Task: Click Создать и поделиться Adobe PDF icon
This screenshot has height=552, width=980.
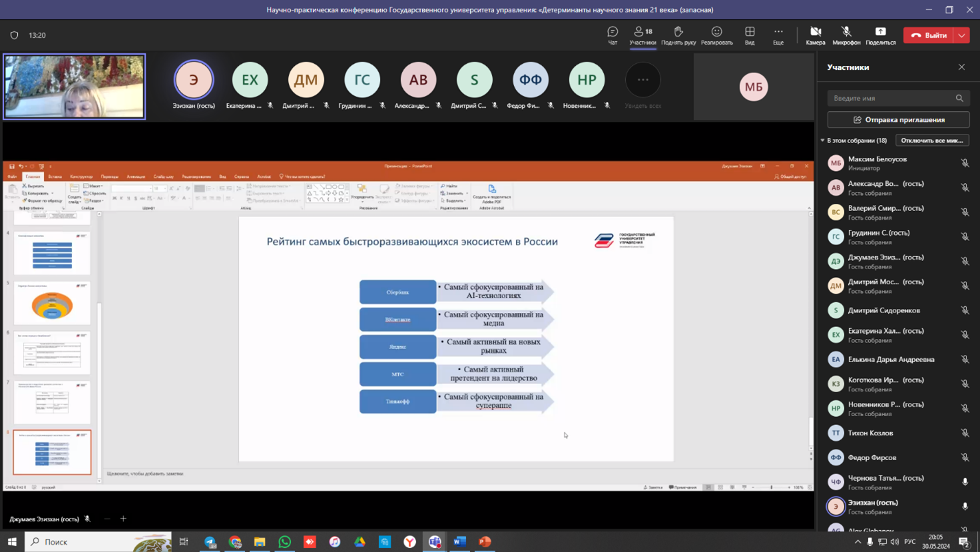Action: pyautogui.click(x=492, y=194)
